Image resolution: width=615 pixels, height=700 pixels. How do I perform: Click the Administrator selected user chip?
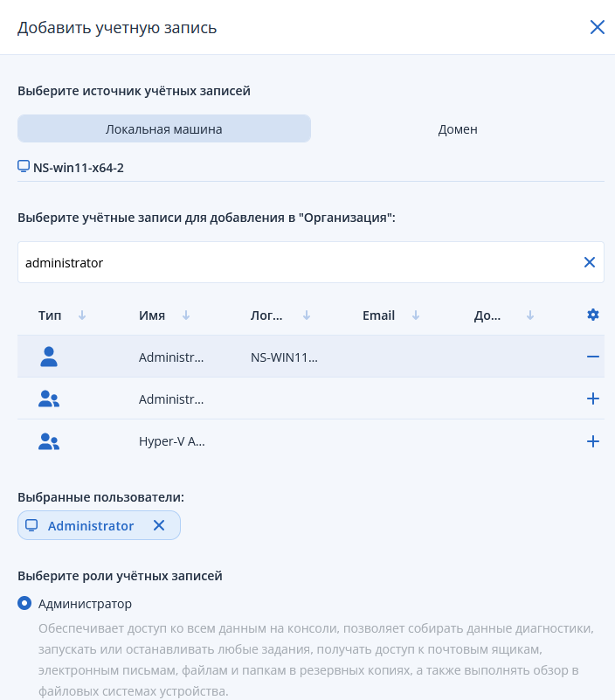(91, 525)
